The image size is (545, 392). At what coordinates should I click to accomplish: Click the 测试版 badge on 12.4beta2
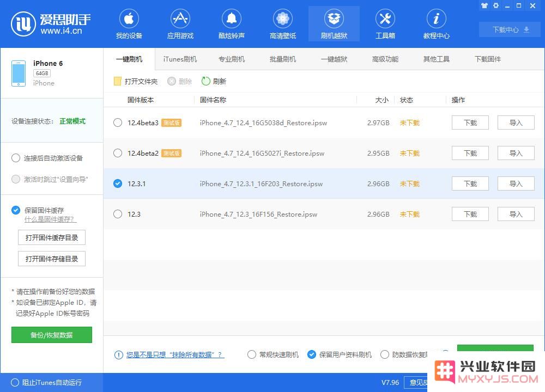[x=171, y=153]
